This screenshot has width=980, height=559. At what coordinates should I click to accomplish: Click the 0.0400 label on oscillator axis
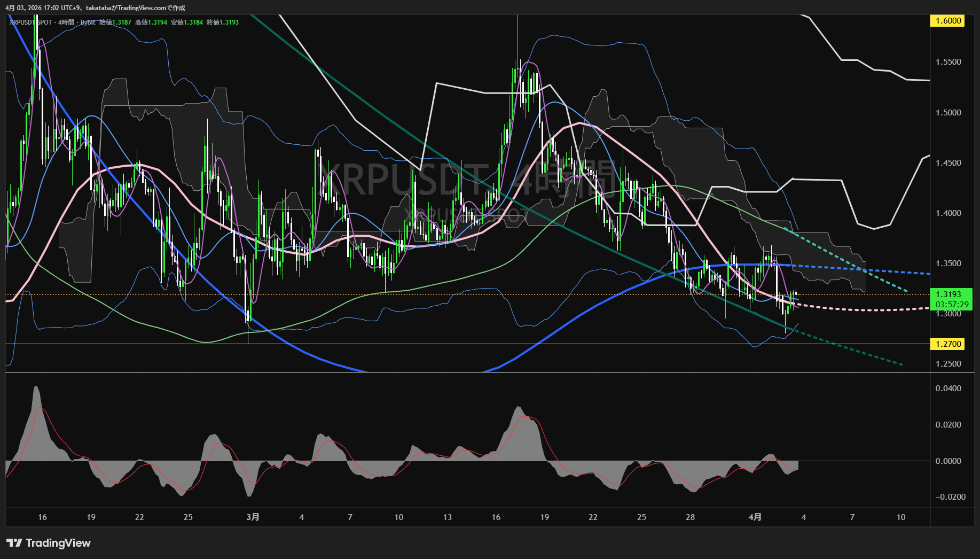948,389
